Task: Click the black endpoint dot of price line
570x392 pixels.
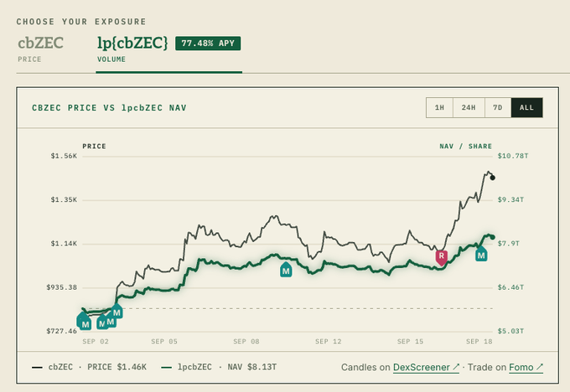Action: click(493, 178)
